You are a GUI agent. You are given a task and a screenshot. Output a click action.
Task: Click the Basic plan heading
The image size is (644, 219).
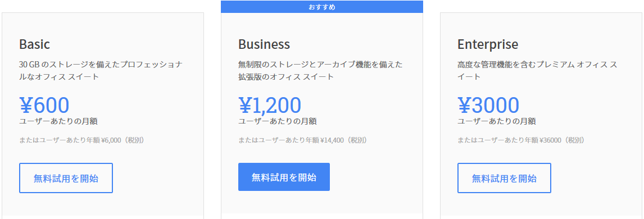point(34,44)
